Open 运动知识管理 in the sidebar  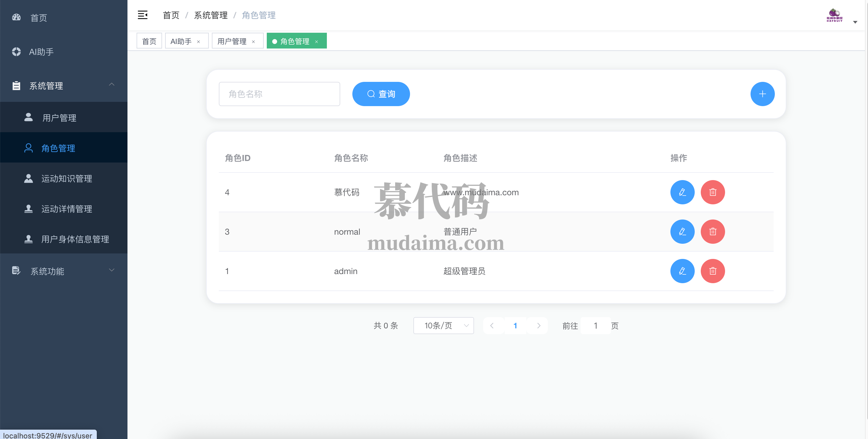[x=67, y=179]
